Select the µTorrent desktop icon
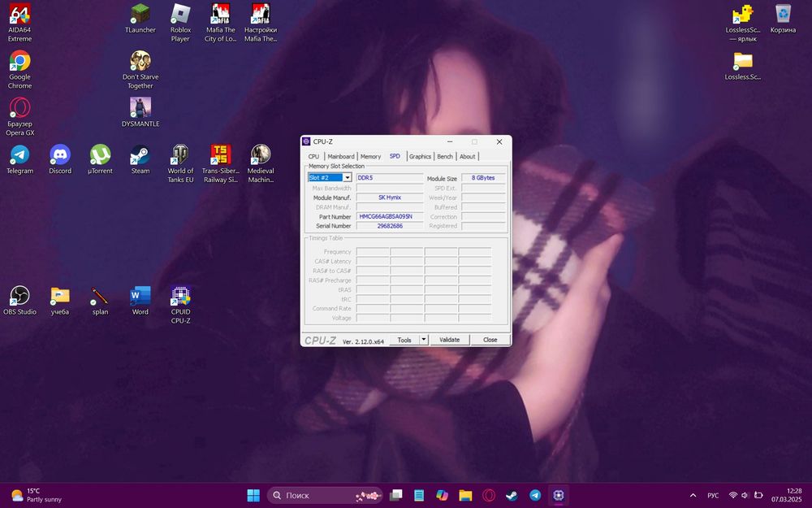812x508 pixels. coord(101,159)
